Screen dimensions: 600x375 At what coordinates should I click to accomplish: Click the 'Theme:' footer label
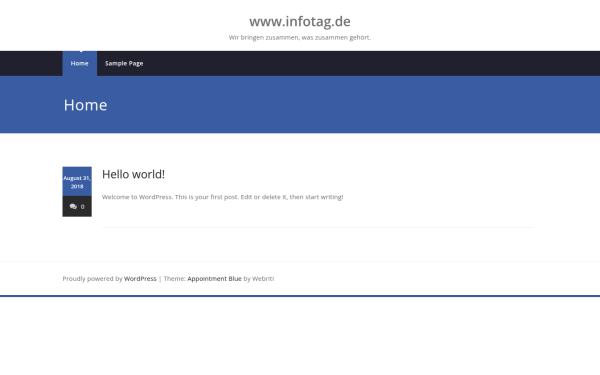174,279
